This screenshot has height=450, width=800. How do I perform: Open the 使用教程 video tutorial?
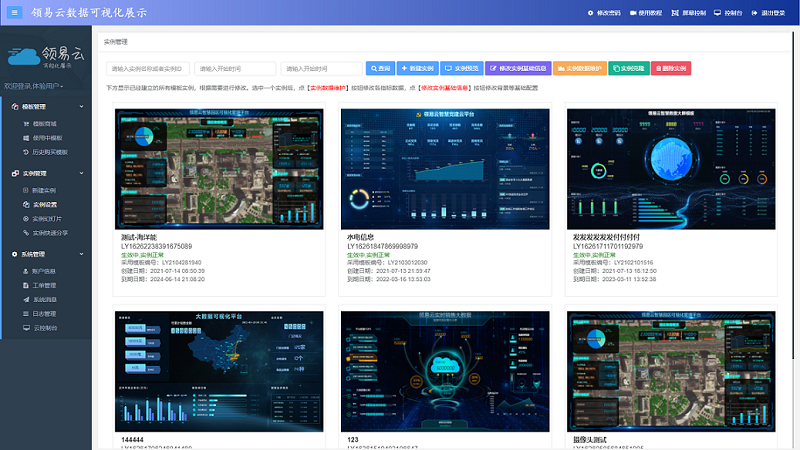click(646, 13)
